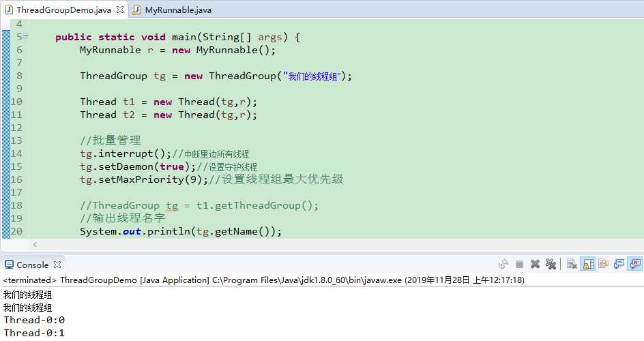Image resolution: width=644 pixels, height=341 pixels.
Task: Click the Java file icon on ThreadGroupDemo.java tab
Action: (x=9, y=10)
